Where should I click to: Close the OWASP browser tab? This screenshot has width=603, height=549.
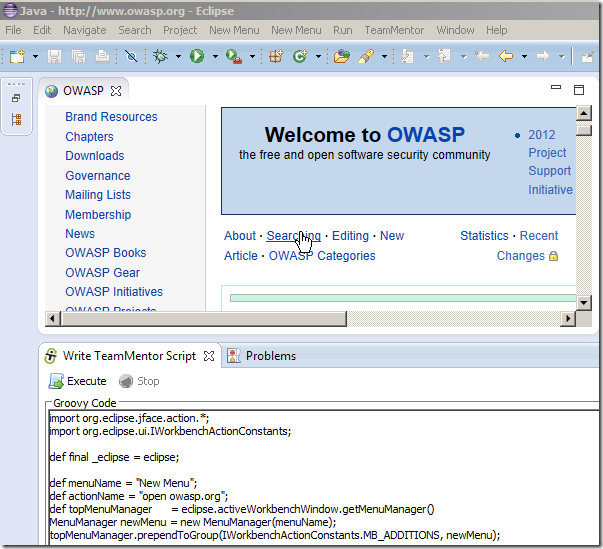(116, 91)
